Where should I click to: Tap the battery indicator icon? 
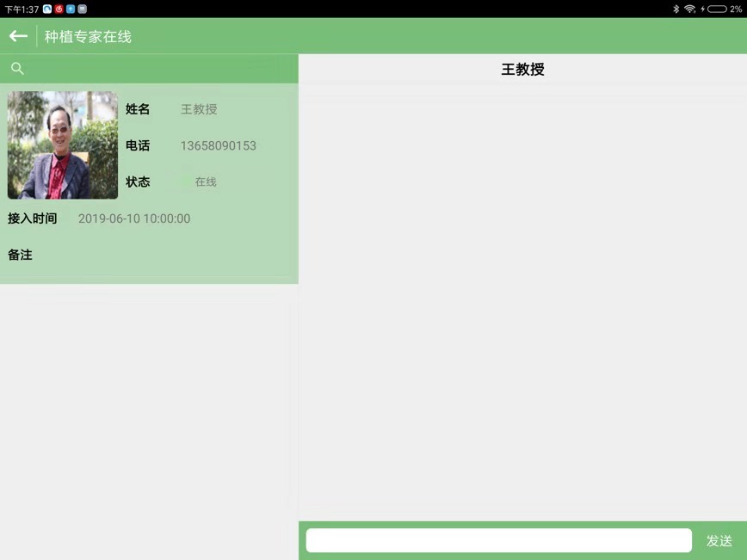tap(716, 9)
